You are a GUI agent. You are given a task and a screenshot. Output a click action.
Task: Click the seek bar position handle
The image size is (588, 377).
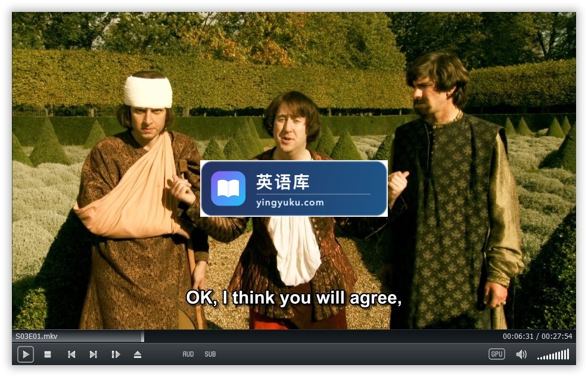click(142, 336)
